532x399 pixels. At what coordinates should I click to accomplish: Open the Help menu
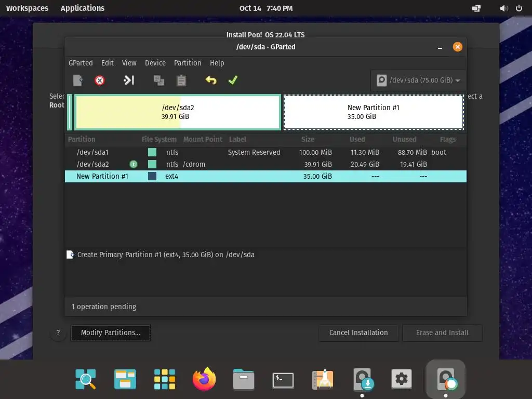[x=217, y=63]
